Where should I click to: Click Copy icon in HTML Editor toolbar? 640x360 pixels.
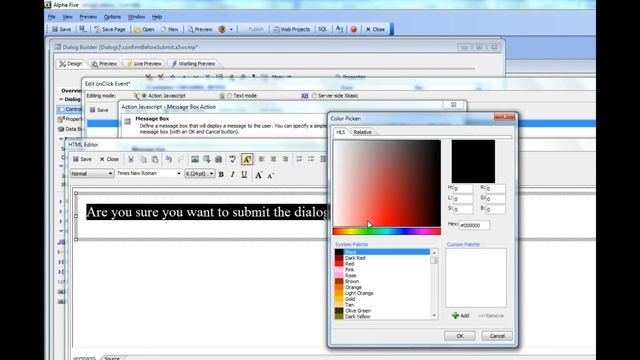(143, 159)
